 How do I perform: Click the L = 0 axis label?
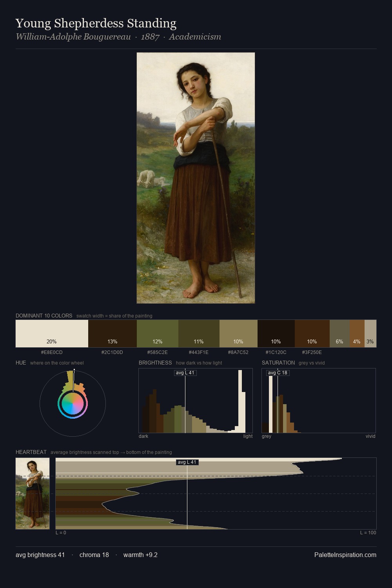click(x=61, y=533)
